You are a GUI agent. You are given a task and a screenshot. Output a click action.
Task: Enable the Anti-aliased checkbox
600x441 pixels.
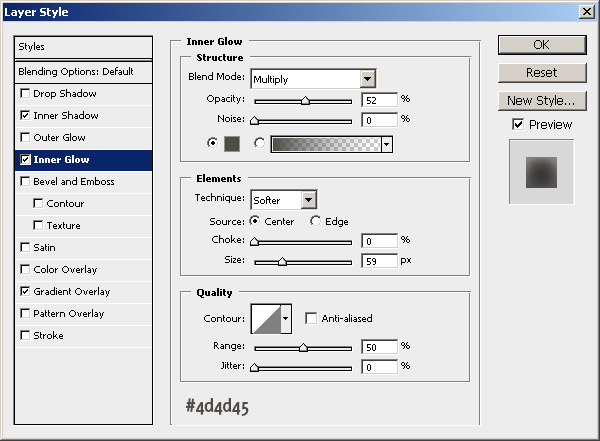pyautogui.click(x=311, y=318)
